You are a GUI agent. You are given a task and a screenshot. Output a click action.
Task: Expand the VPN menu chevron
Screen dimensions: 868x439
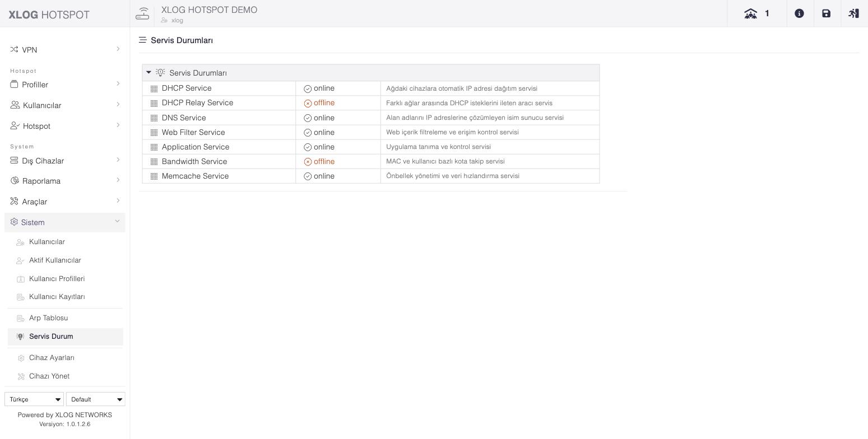click(x=118, y=49)
